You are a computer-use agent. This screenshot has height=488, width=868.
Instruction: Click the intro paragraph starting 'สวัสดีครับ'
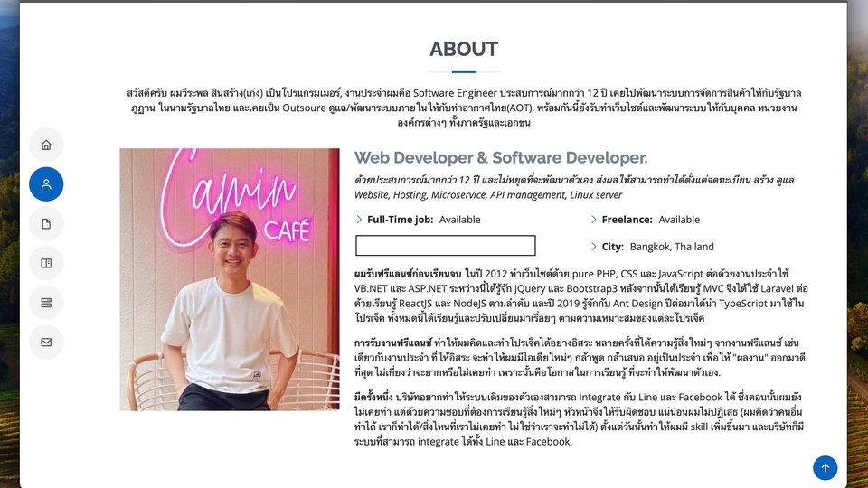pos(464,108)
